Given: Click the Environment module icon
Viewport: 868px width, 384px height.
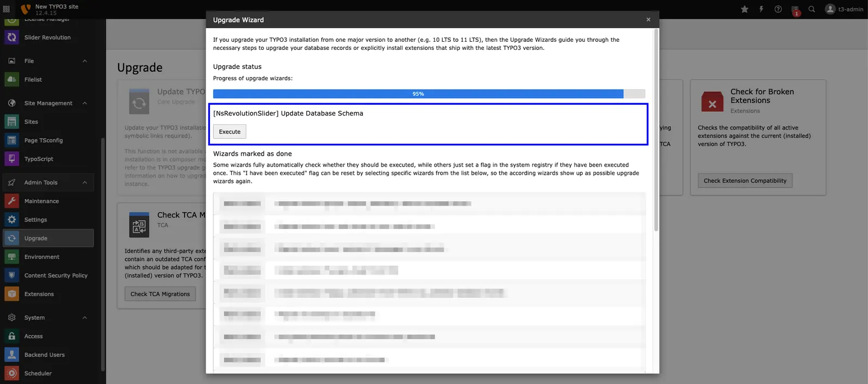Looking at the screenshot, I should coord(12,257).
